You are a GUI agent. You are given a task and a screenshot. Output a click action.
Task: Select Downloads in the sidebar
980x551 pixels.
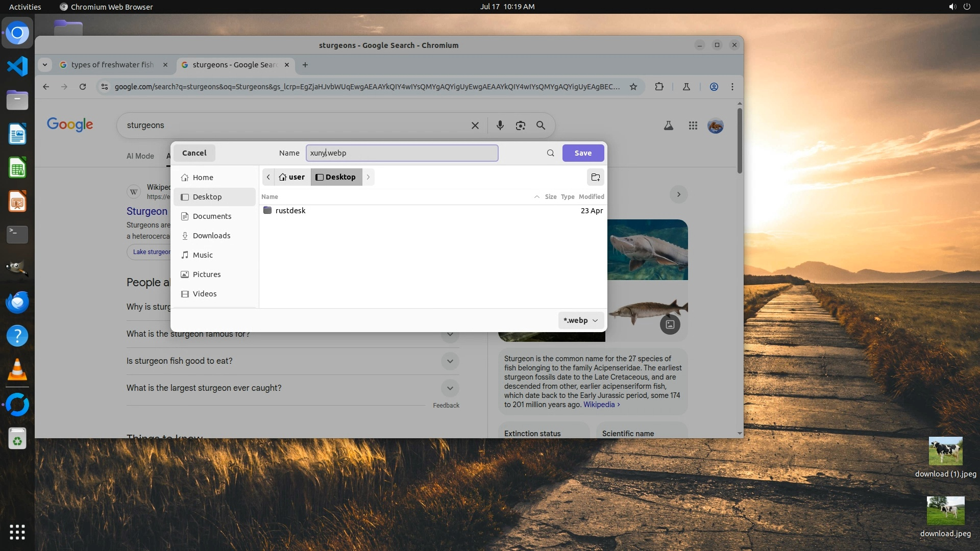pos(211,236)
